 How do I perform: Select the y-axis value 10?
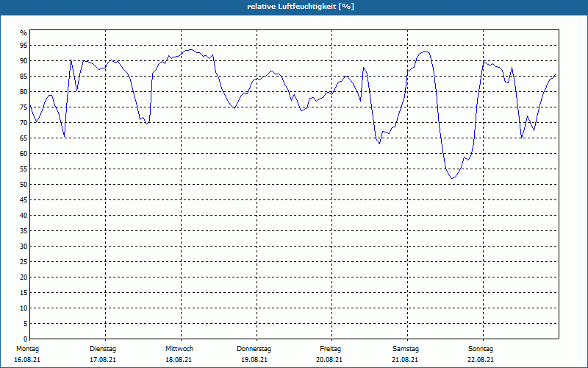pyautogui.click(x=24, y=308)
